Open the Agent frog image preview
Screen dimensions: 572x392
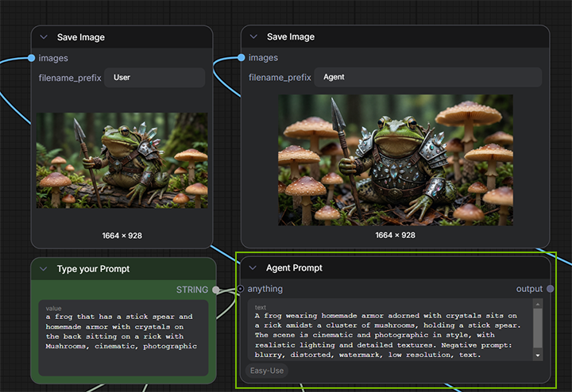tap(396, 160)
